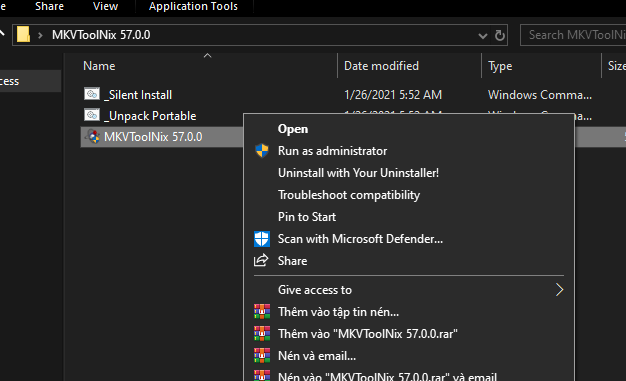The image size is (626, 381).
Task: Click the MKVToolNix 57.0.0 installer icon
Action: (x=93, y=137)
